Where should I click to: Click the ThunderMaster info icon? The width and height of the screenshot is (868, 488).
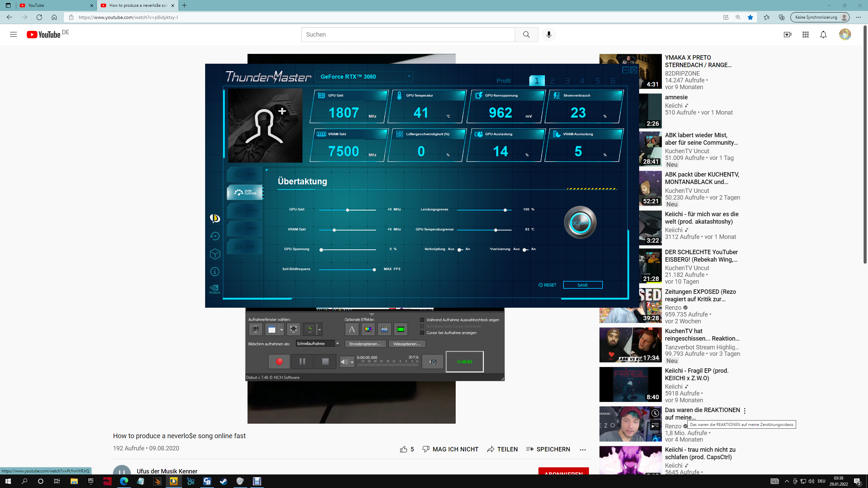(x=215, y=272)
